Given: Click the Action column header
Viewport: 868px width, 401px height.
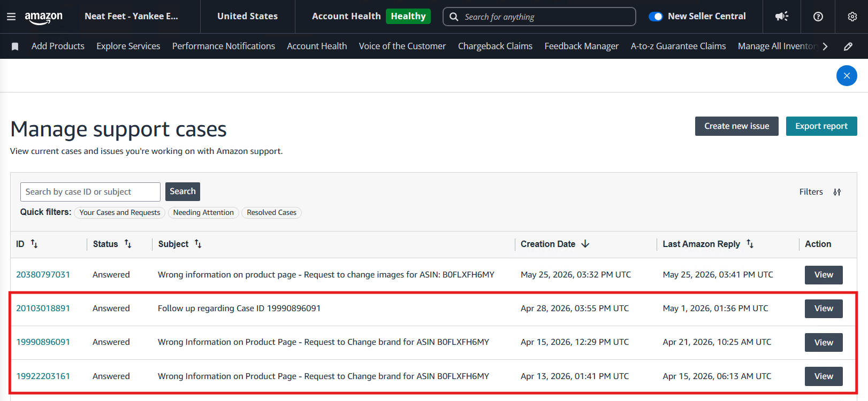Looking at the screenshot, I should [818, 244].
